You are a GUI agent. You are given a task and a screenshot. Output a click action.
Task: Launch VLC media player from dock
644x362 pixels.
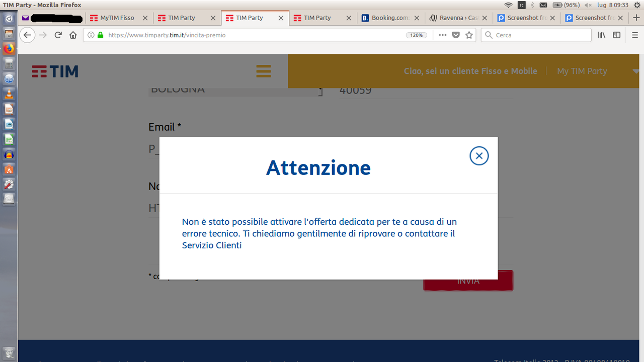point(9,94)
